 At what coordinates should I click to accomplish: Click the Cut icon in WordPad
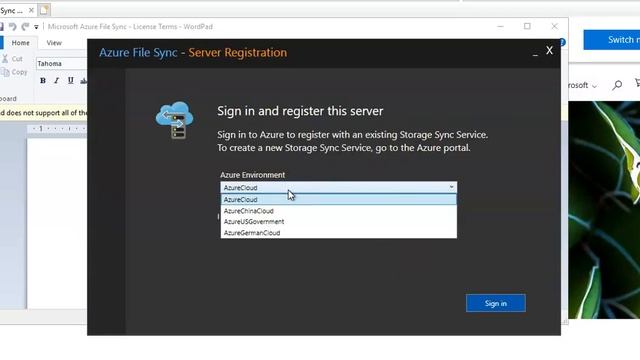click(x=5, y=59)
